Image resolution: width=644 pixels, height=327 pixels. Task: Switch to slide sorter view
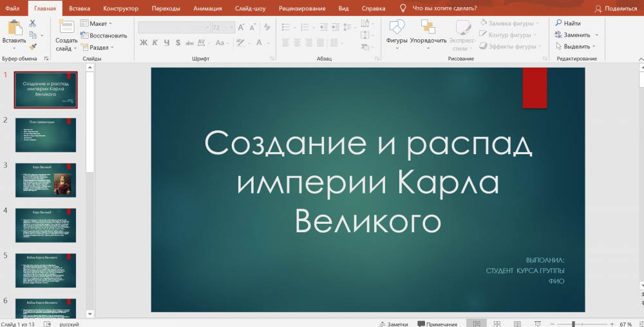[497, 324]
